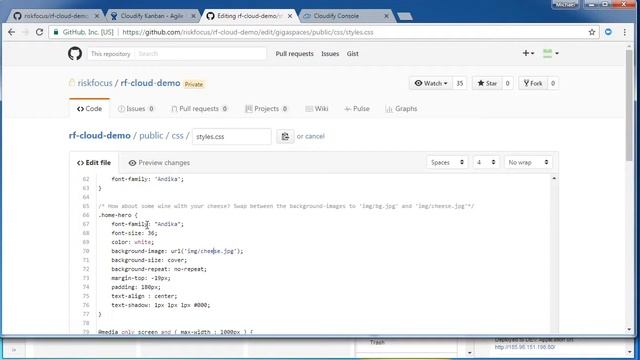Click the Private repository label

pyautogui.click(x=193, y=84)
